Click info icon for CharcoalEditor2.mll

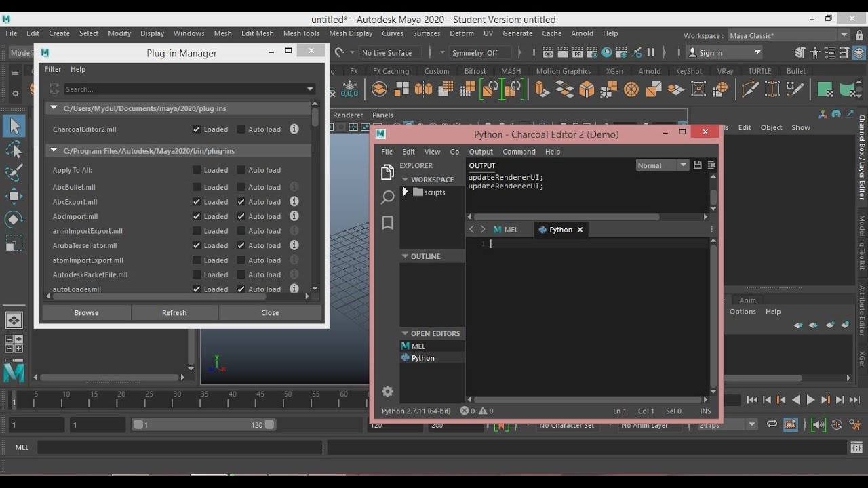[294, 129]
